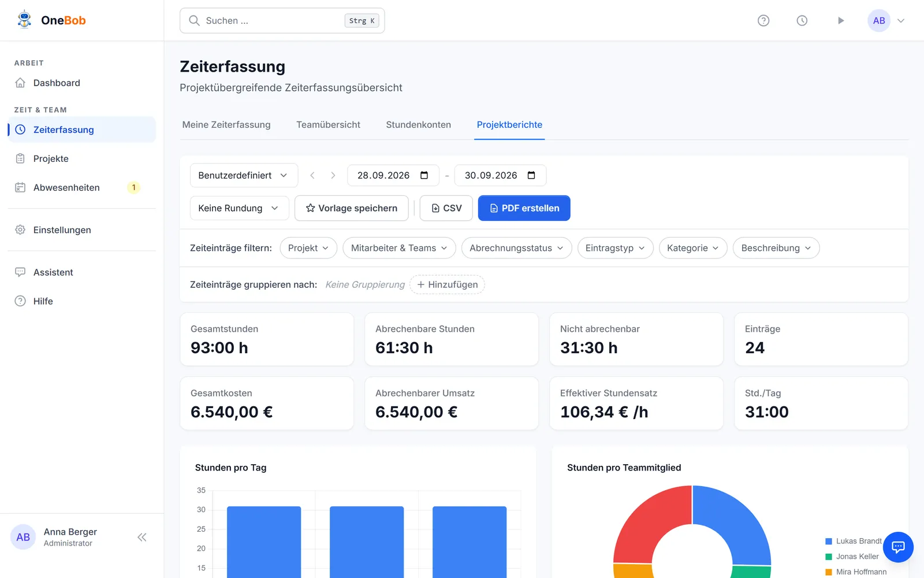
Task: Export report as CSV
Action: point(446,208)
